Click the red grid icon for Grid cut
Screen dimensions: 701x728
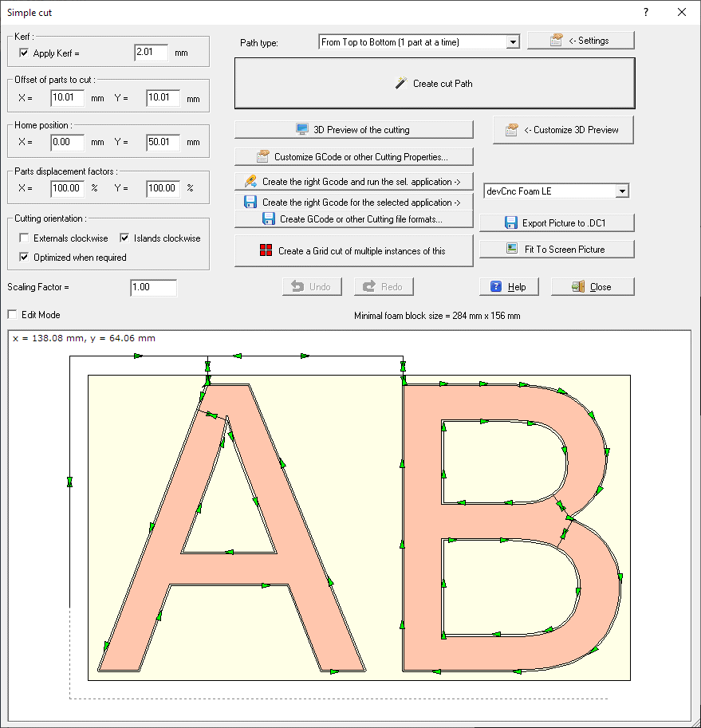[266, 250]
